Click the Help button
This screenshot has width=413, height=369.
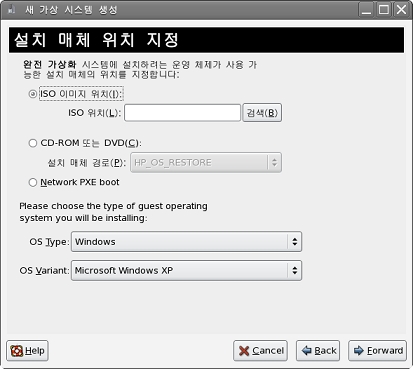point(27,351)
